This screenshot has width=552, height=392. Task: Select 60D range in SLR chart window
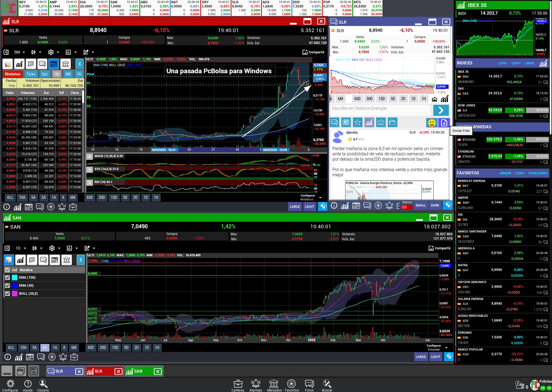click(x=90, y=197)
